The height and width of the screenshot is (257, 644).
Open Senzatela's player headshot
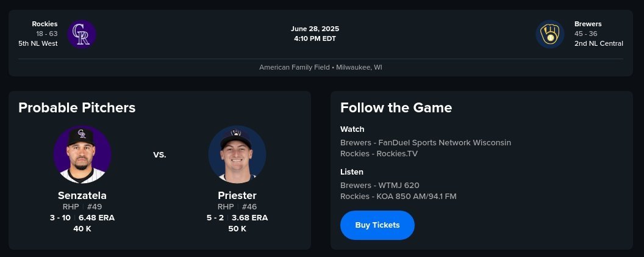click(x=82, y=154)
